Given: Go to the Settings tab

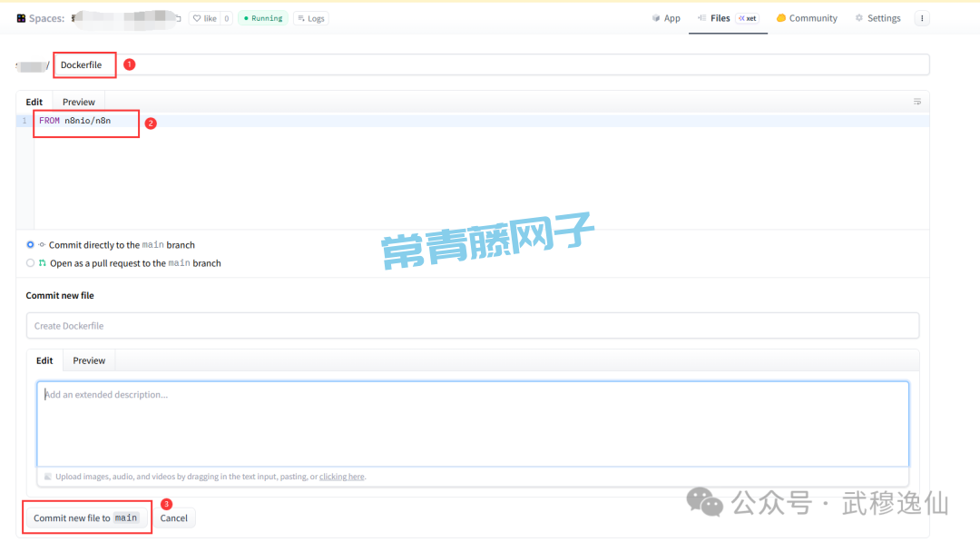Looking at the screenshot, I should 877,18.
